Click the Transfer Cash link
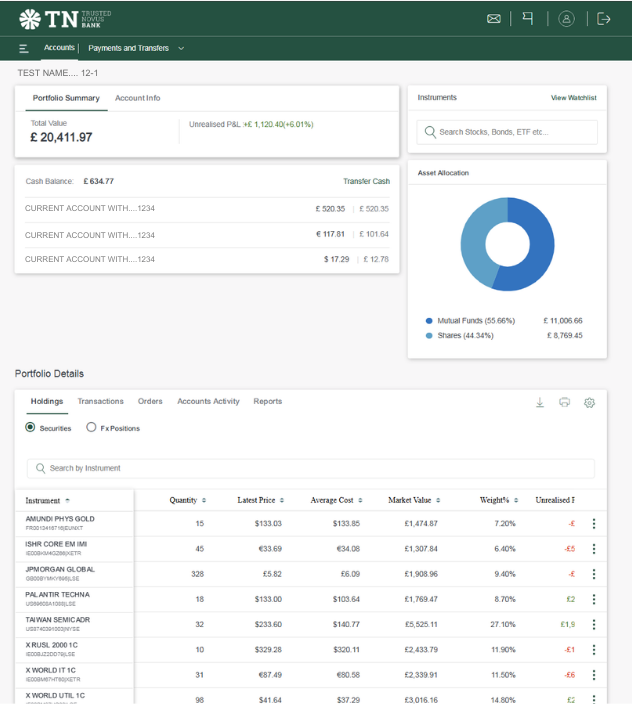 [x=366, y=181]
